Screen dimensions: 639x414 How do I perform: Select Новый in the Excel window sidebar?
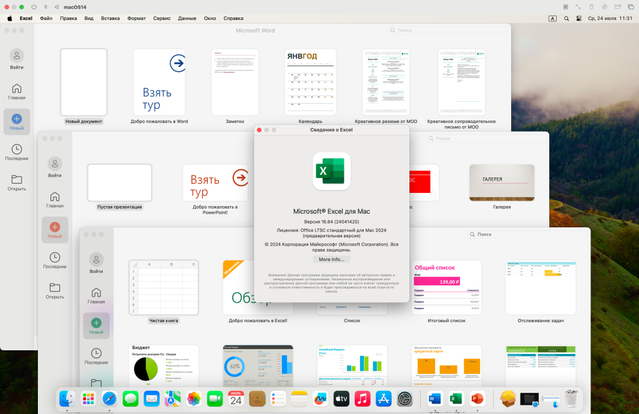click(96, 326)
